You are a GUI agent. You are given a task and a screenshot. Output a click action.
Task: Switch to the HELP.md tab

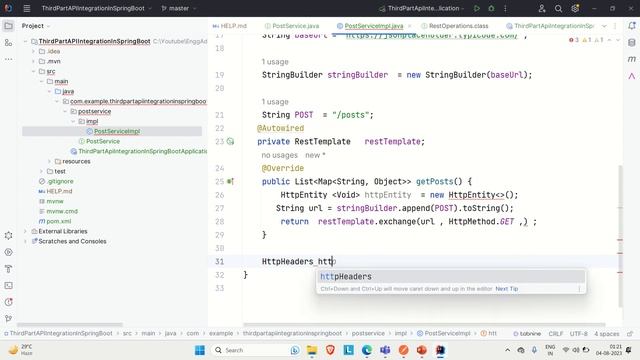[230, 26]
